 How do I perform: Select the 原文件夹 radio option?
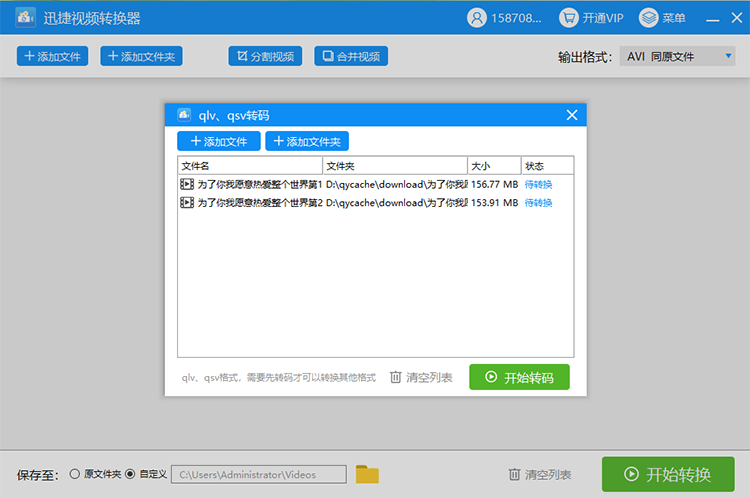95,474
